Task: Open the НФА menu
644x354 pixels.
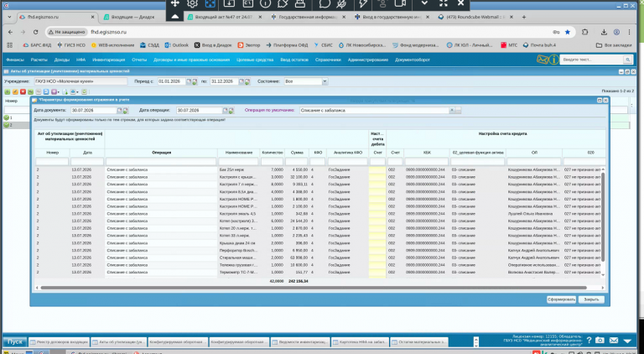Action: click(80, 60)
